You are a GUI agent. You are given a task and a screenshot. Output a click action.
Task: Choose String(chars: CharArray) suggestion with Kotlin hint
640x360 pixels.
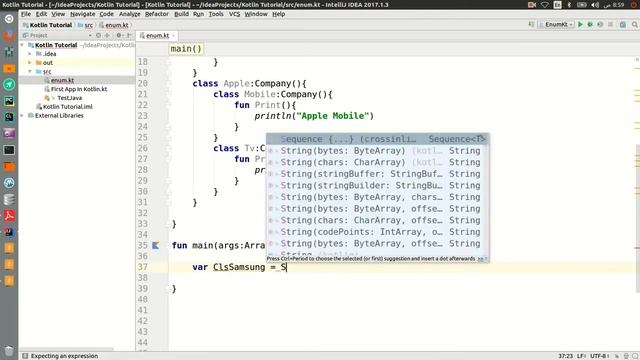(378, 162)
